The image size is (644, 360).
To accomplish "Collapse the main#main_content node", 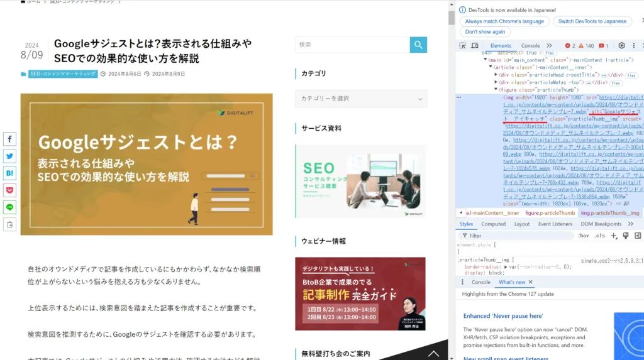I will coord(486,60).
